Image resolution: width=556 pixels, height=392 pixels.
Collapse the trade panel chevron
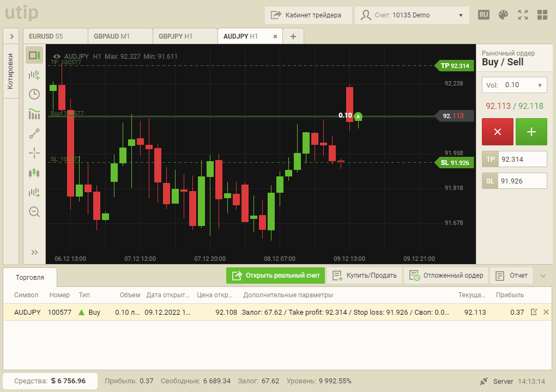tap(543, 276)
